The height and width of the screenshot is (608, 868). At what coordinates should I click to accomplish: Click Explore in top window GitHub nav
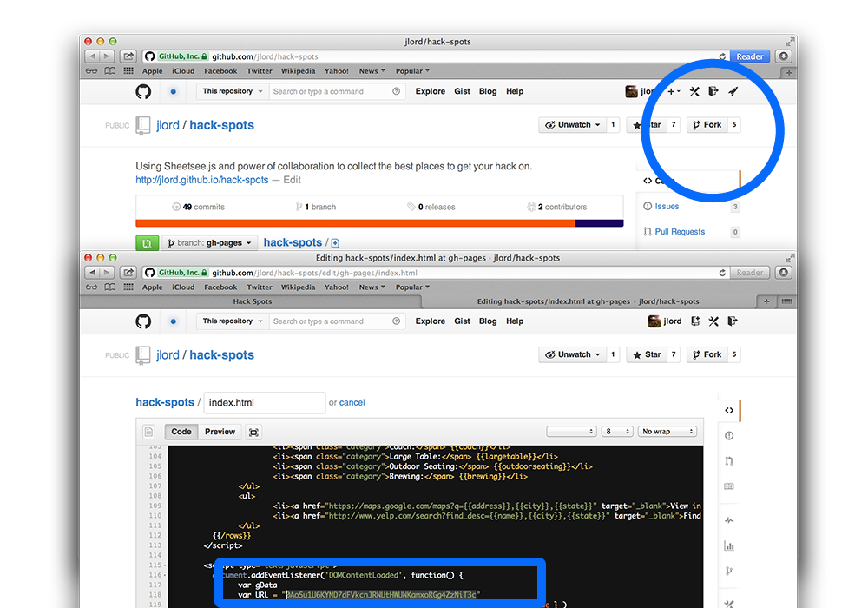pos(431,91)
